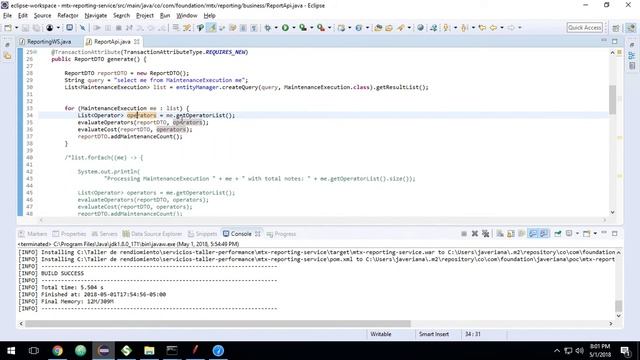Close the ReportApi.java editor tab

click(137, 42)
